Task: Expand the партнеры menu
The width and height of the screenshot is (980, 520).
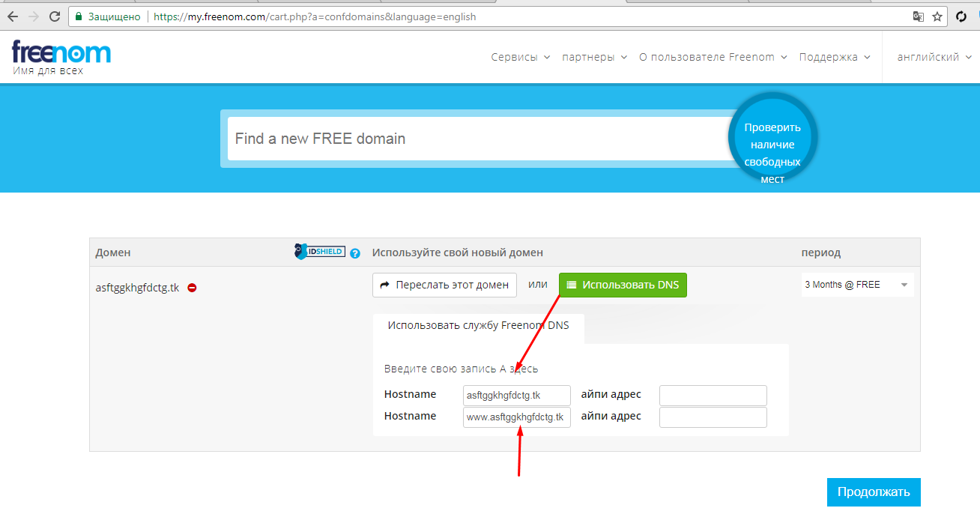Action: coord(593,57)
